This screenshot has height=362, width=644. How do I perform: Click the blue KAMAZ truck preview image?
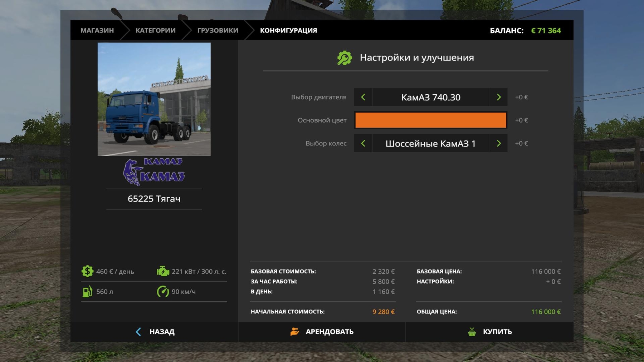tap(154, 99)
